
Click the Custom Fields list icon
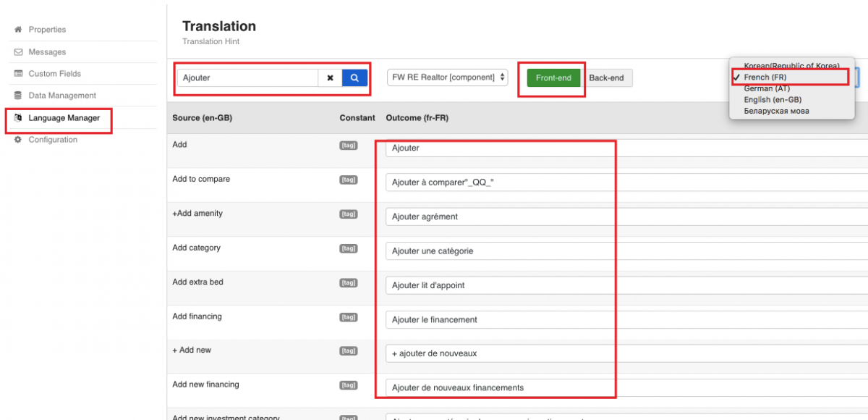point(18,74)
